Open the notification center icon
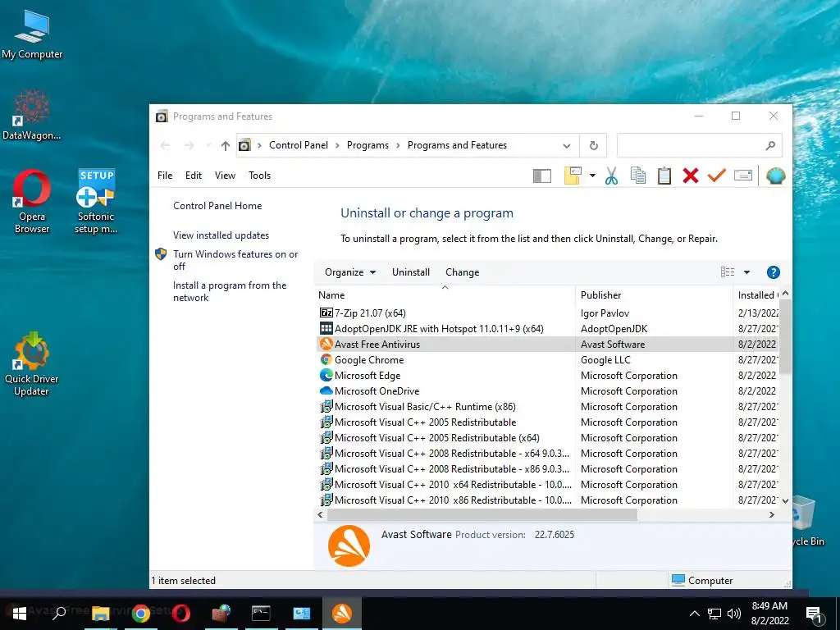This screenshot has width=840, height=630. [x=815, y=614]
